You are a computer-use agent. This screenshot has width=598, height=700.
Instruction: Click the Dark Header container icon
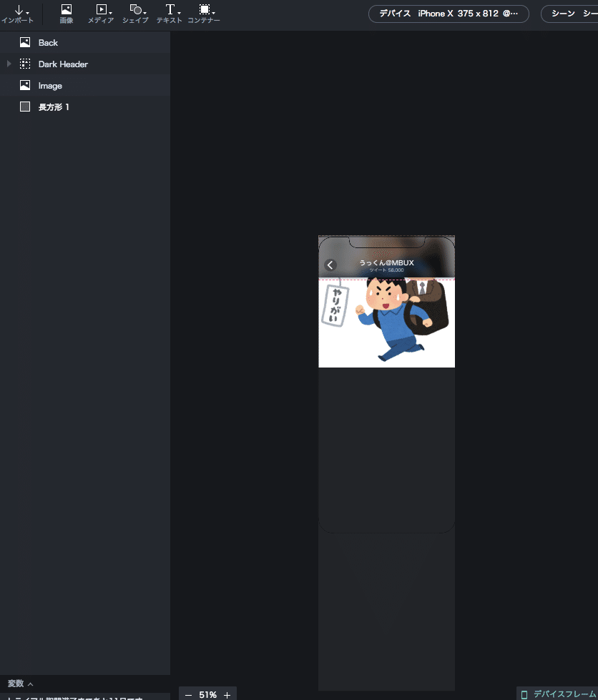coord(25,64)
